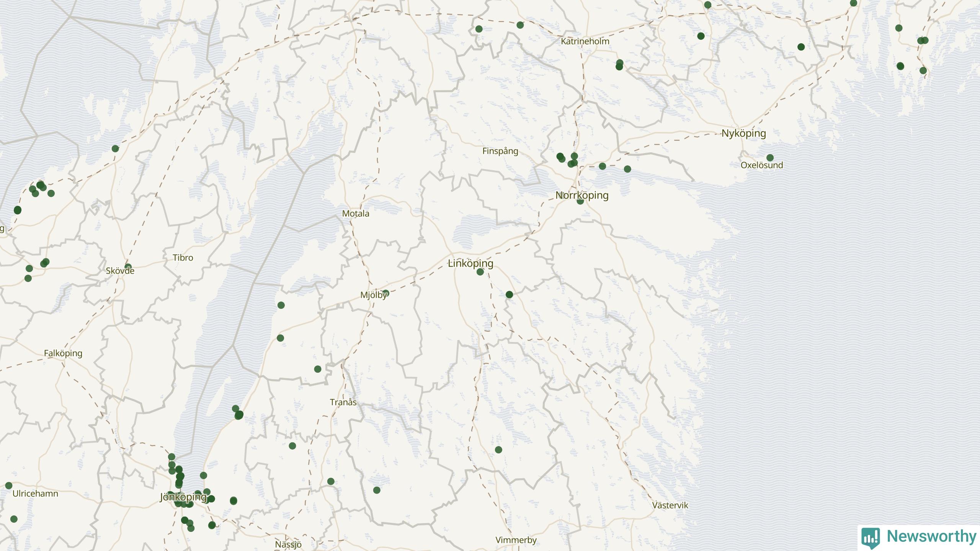This screenshot has height=551, width=980.
Task: Click the green dot under Linköping label
Action: pyautogui.click(x=480, y=272)
